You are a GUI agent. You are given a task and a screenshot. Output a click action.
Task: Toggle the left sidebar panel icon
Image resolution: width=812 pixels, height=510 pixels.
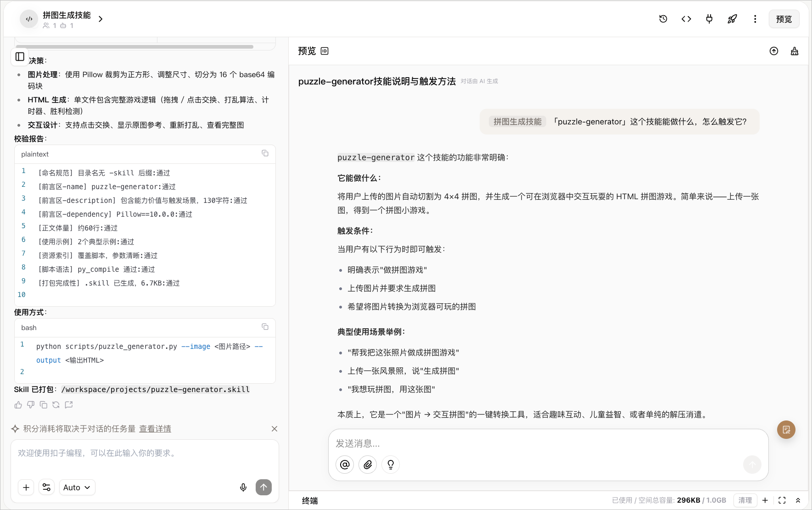(x=20, y=56)
